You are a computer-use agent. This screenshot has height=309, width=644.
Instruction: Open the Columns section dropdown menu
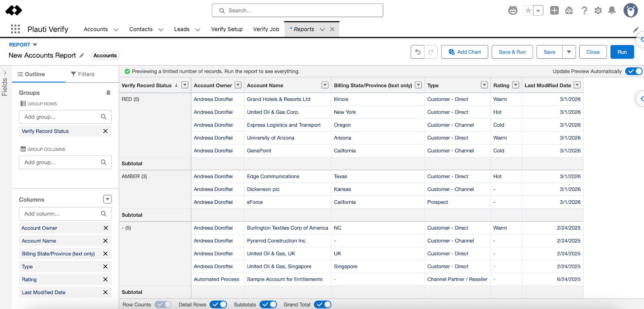[107, 199]
